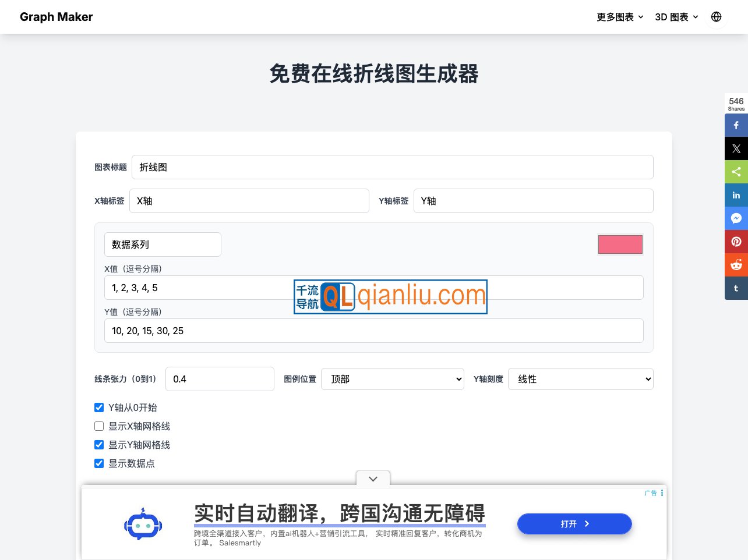The height and width of the screenshot is (560, 748).
Task: Share page on Facebook icon
Action: click(736, 125)
